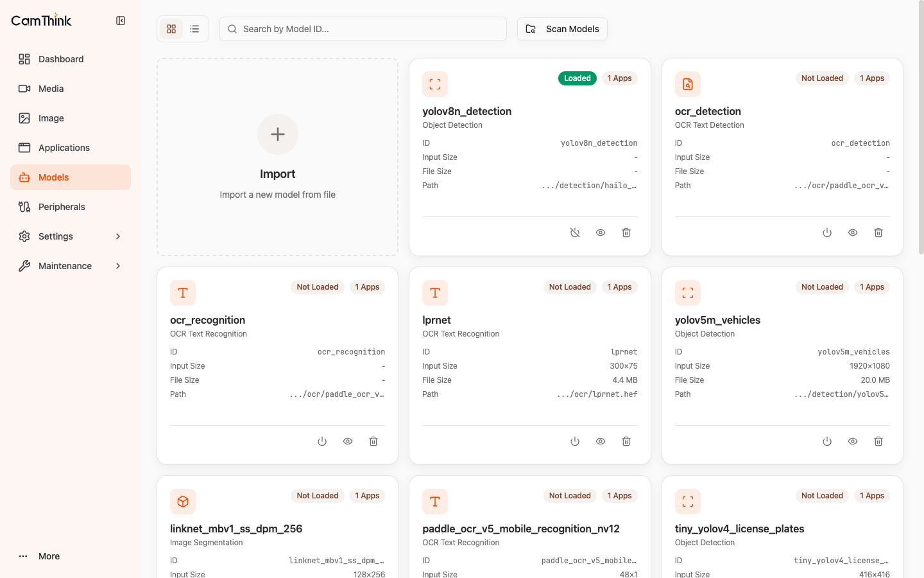Open the tiny_yolov4_license_plates model title

coord(739,529)
